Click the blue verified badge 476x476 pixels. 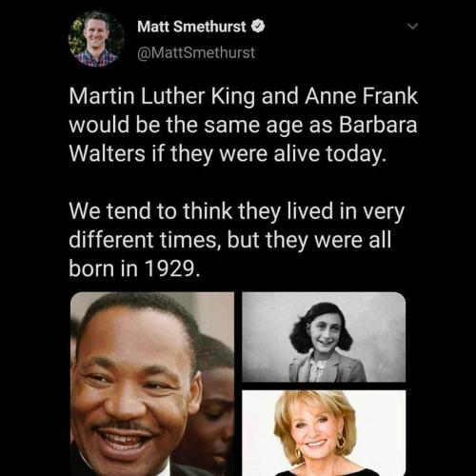click(258, 27)
